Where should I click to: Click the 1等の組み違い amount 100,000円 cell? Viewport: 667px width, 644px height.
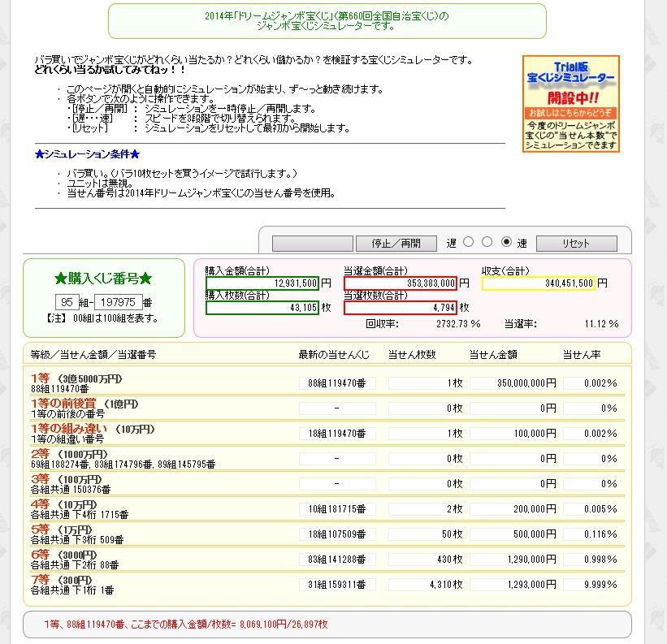[513, 433]
